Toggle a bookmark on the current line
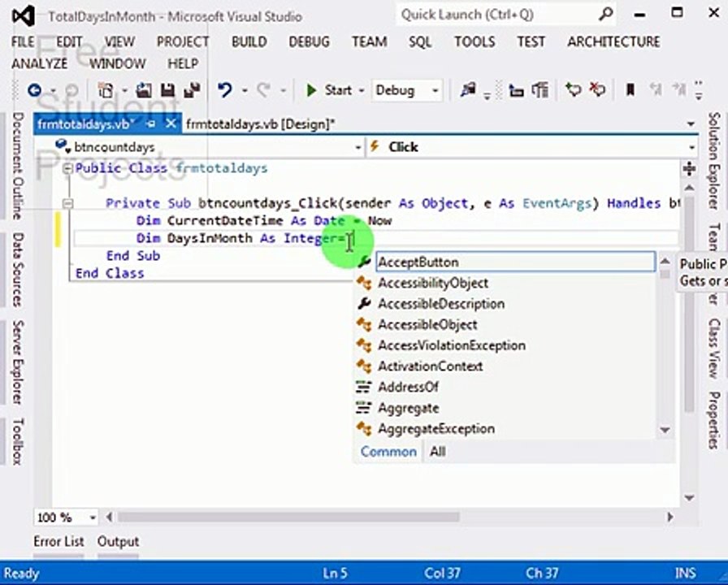The image size is (728, 585). [630, 89]
